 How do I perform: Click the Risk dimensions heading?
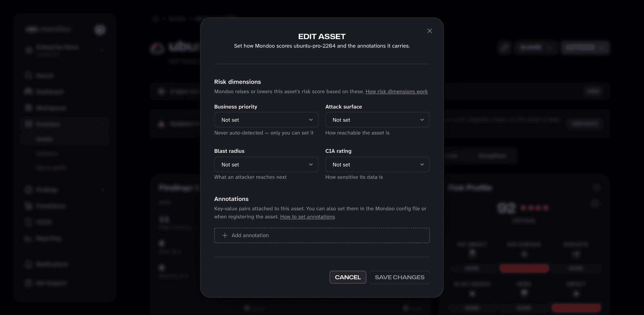(x=237, y=82)
